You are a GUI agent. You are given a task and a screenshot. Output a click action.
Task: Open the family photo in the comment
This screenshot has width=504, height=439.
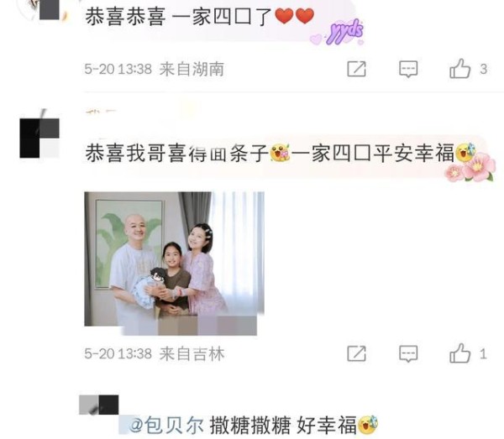point(174,264)
